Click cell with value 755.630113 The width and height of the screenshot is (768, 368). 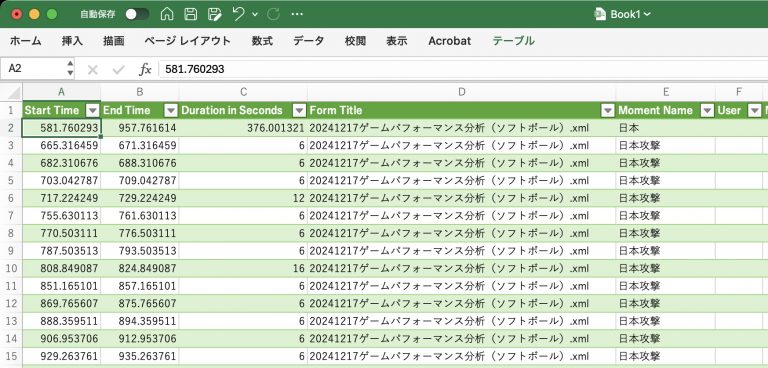[x=61, y=216]
